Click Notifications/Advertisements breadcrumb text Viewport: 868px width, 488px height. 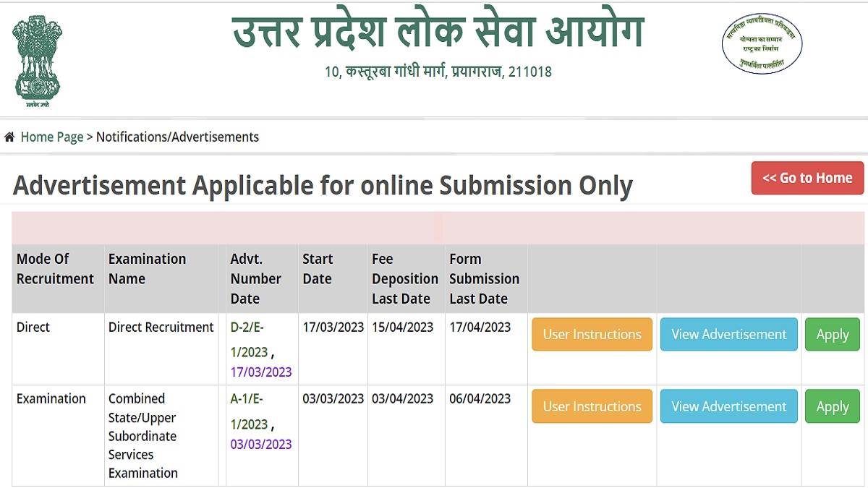tap(177, 137)
